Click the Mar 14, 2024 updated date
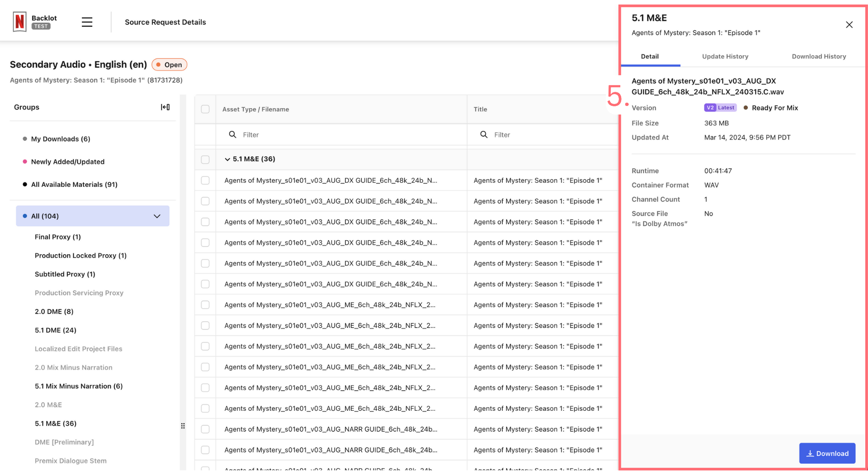This screenshot has width=868, height=475. (x=747, y=138)
